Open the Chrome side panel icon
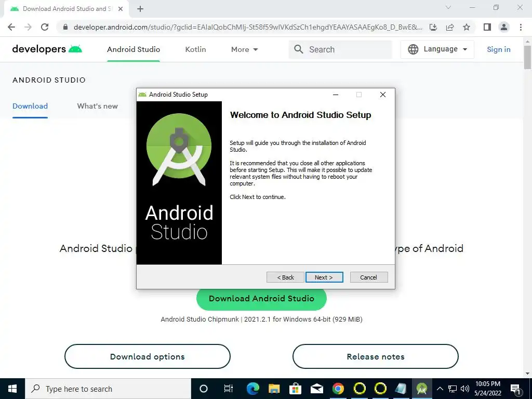 tap(487, 27)
